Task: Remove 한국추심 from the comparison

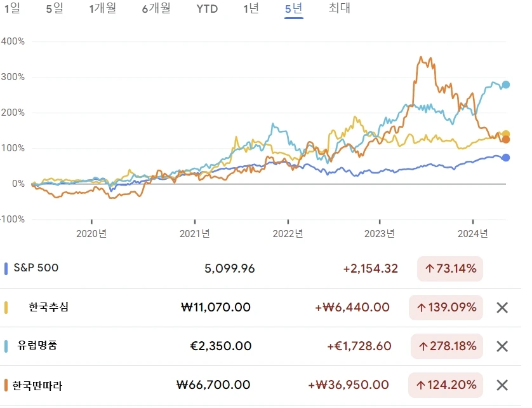Action: [502, 308]
